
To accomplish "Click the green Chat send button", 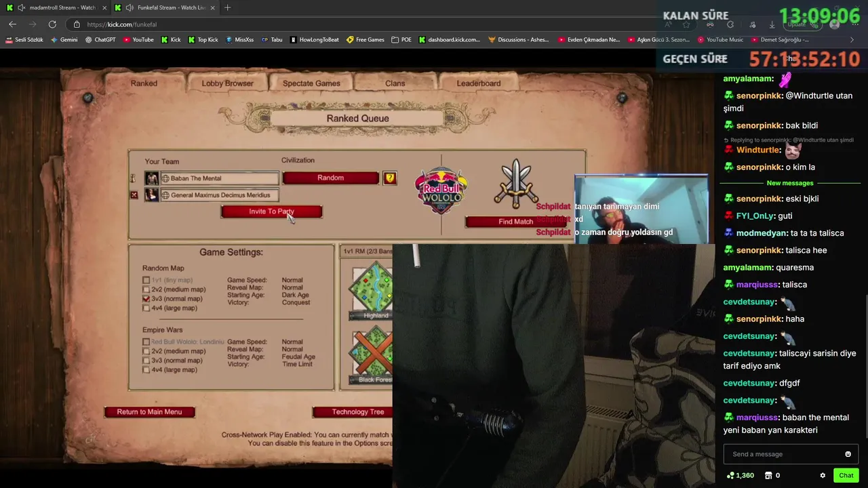I will (846, 475).
